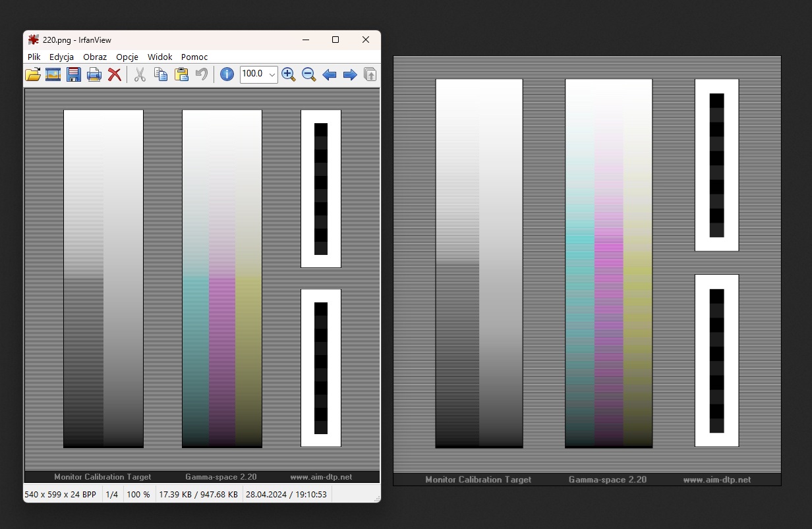
Task: Copy image with the copy icon
Action: click(160, 74)
